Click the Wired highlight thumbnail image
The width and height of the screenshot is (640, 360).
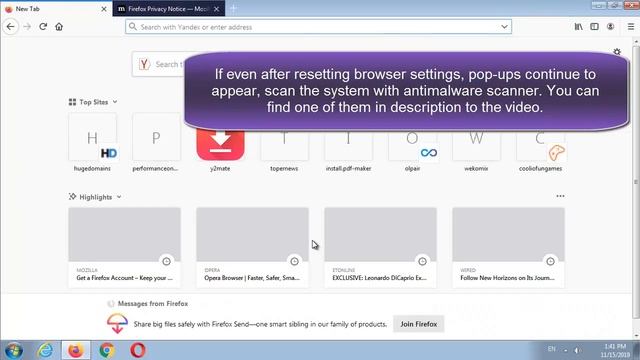508,234
